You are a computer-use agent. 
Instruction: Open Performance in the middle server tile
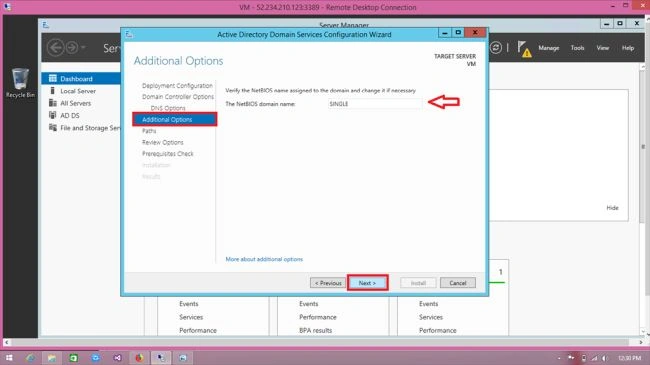[x=318, y=317]
